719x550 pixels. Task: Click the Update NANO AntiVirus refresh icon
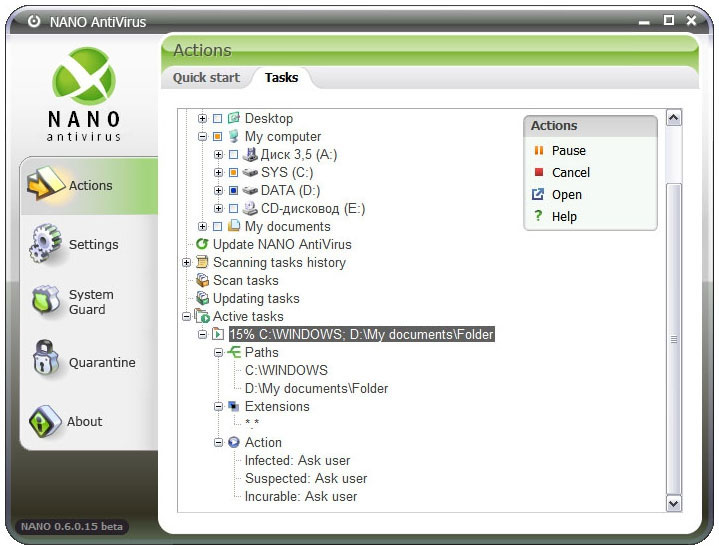202,244
